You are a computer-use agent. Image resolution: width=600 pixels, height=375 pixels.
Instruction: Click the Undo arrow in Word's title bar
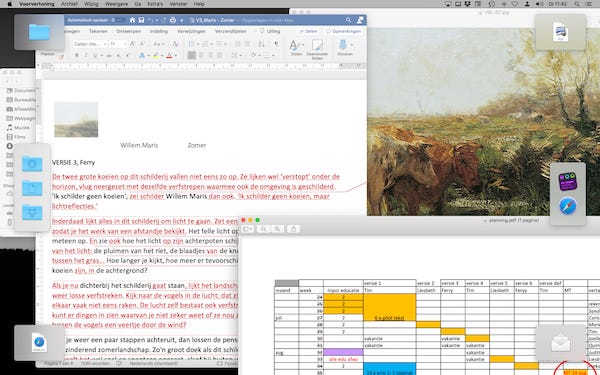point(150,20)
